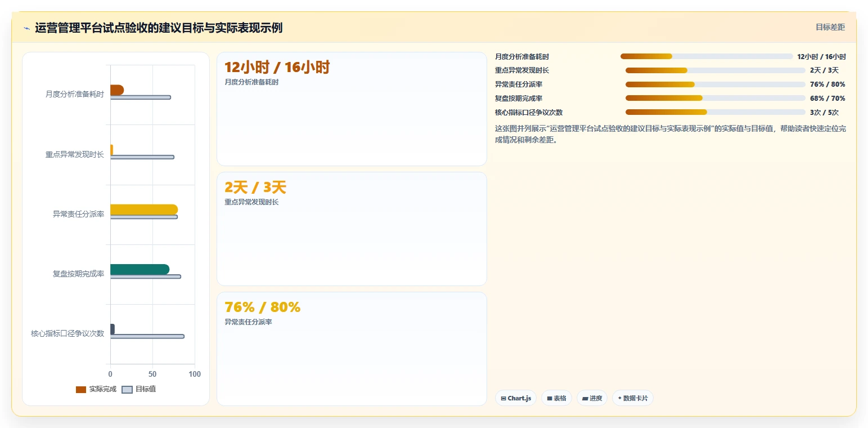The image size is (868, 428).
Task: Click the chart axis label 异常责任分派率
Action: click(x=79, y=214)
